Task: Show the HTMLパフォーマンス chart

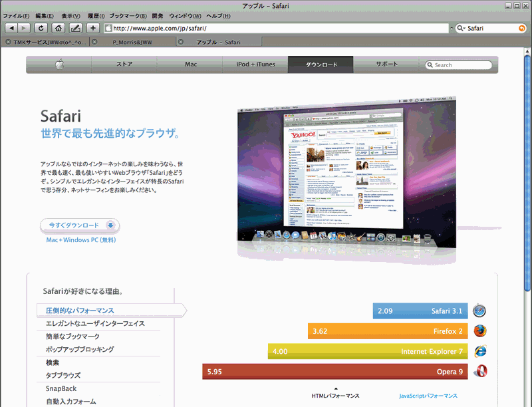Action: pyautogui.click(x=336, y=396)
